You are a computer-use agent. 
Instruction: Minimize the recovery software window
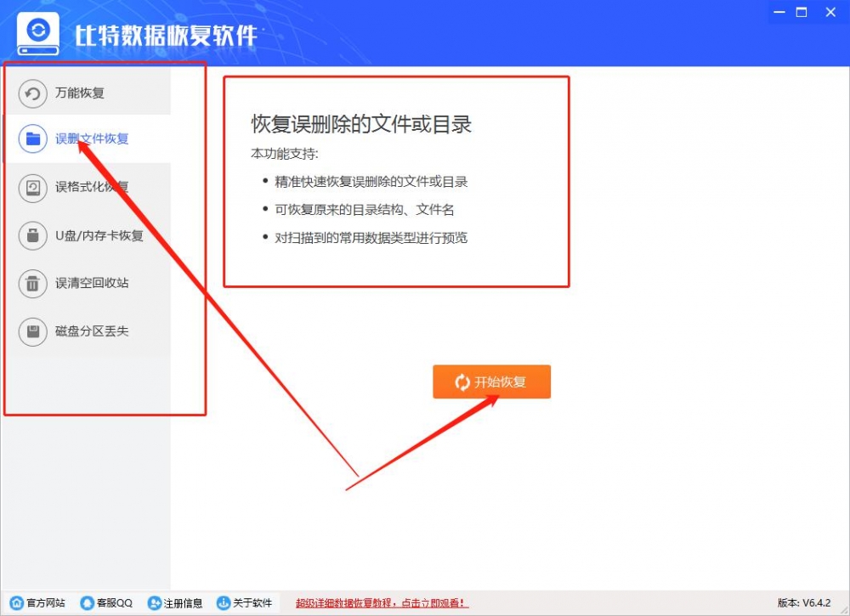click(779, 12)
